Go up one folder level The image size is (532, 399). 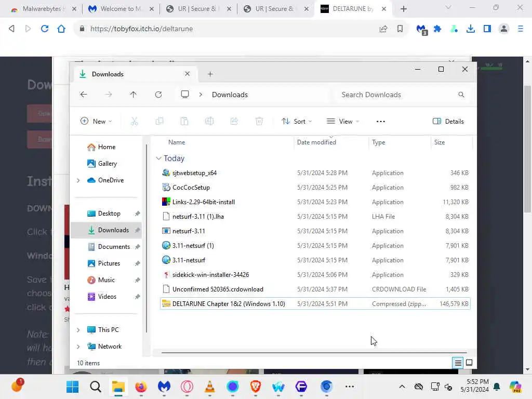[x=134, y=95]
